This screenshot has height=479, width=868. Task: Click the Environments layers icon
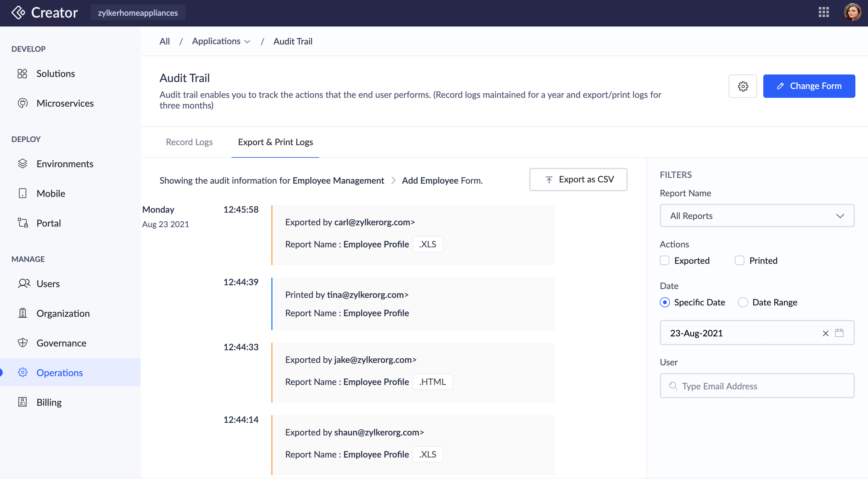[22, 164]
